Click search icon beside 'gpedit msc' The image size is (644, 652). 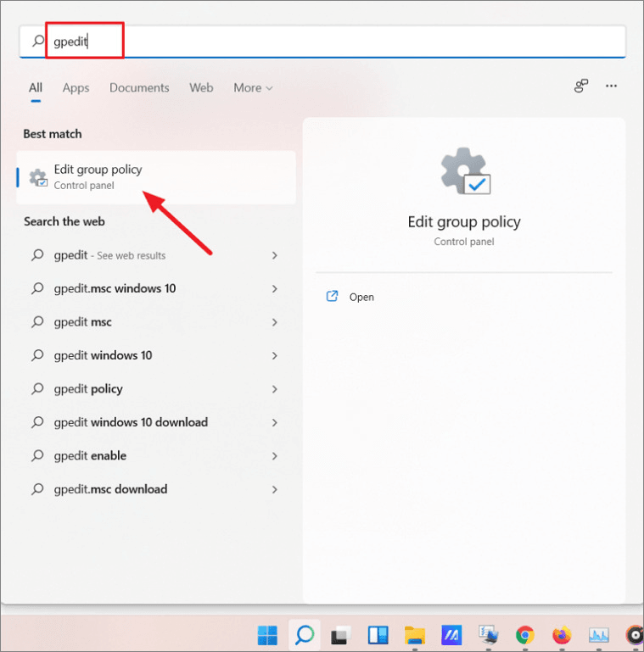37,322
